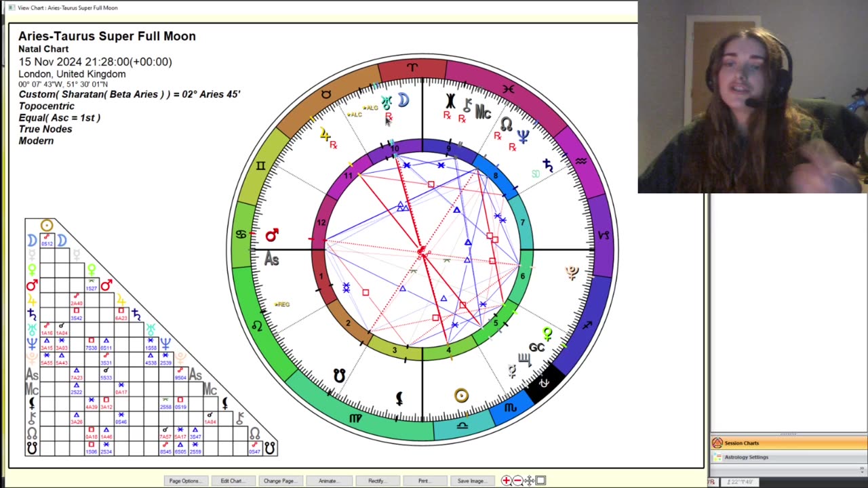
Task: Select the Neptune glyph in chart wheel
Action: coord(523,138)
